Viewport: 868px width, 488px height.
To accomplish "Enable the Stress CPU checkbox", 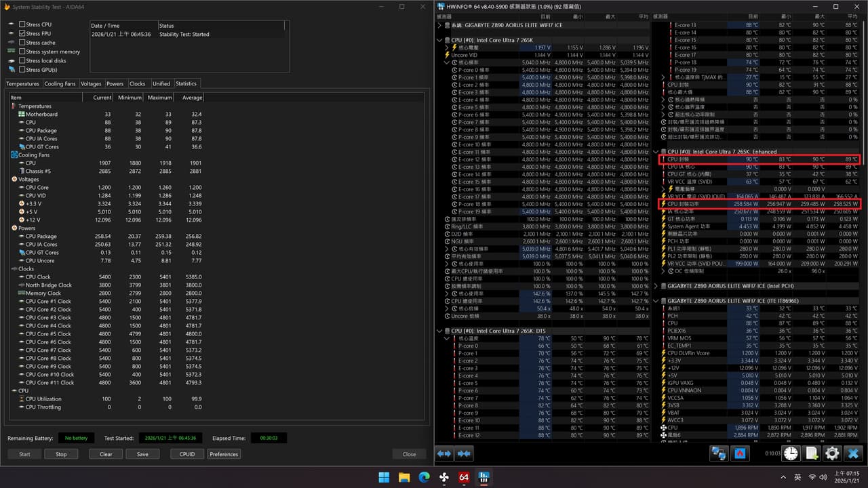I will (22, 24).
